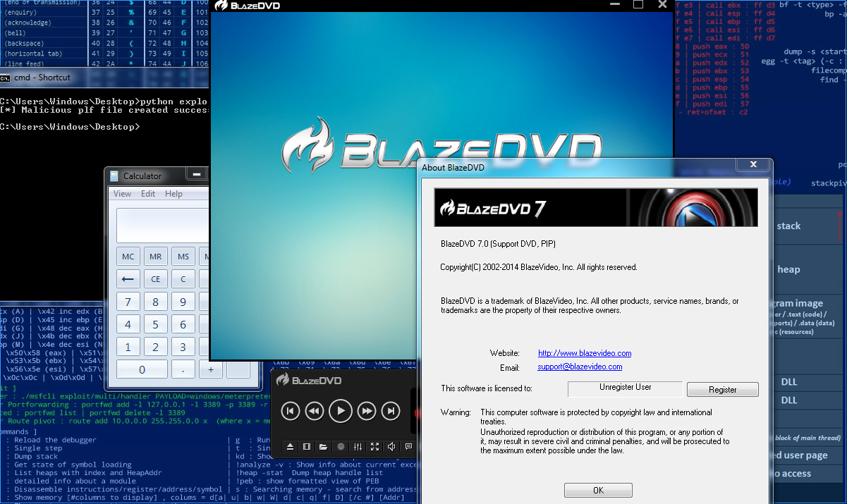Viewport: 847px width, 504px height.
Task: Click the Register button in About dialog
Action: [x=723, y=390]
